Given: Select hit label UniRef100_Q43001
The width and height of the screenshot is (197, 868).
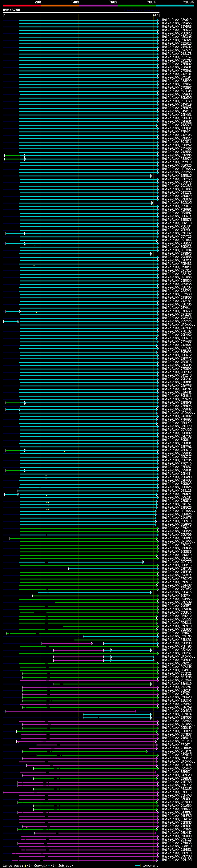Looking at the screenshot, I should (177, 345).
